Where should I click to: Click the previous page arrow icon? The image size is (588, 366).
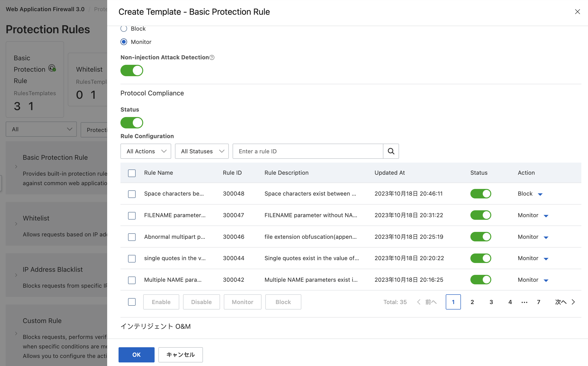[419, 302]
